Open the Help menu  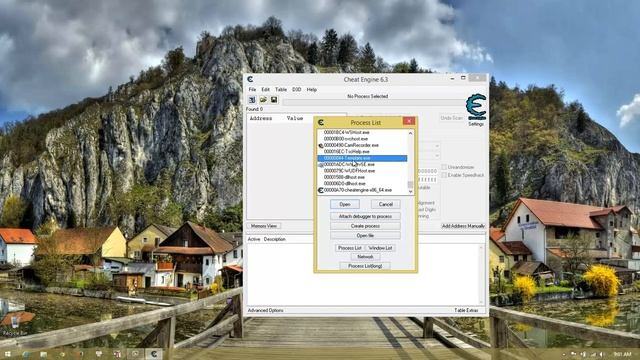point(311,89)
